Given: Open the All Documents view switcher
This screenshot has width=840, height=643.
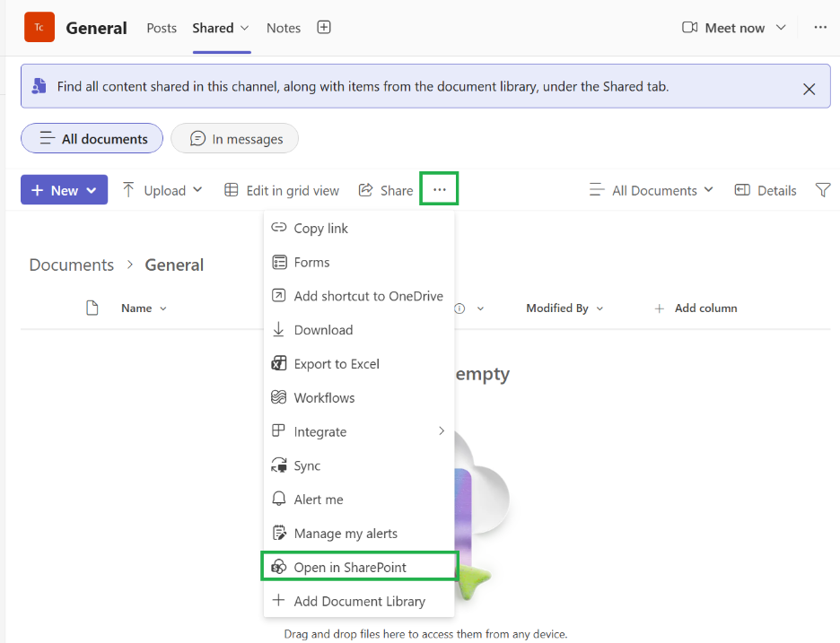Looking at the screenshot, I should click(x=652, y=190).
